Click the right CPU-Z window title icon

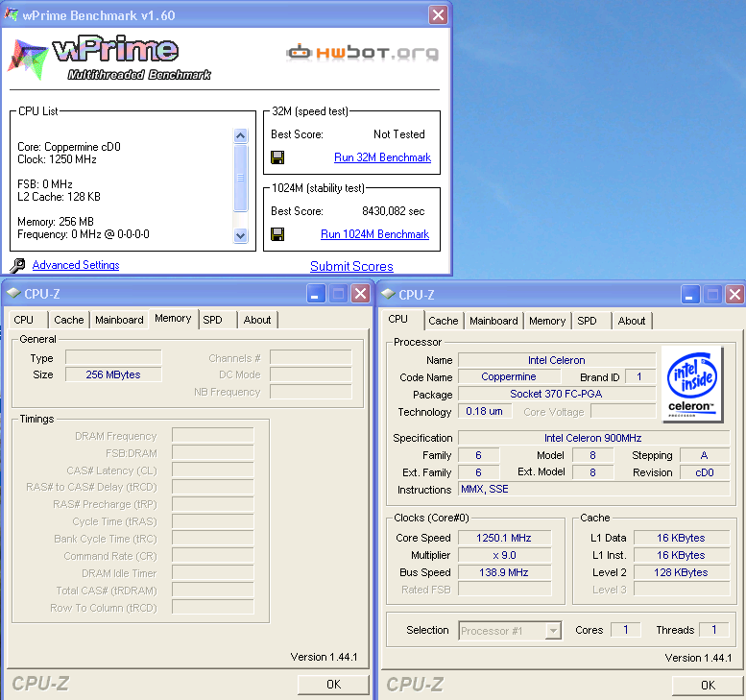point(388,294)
